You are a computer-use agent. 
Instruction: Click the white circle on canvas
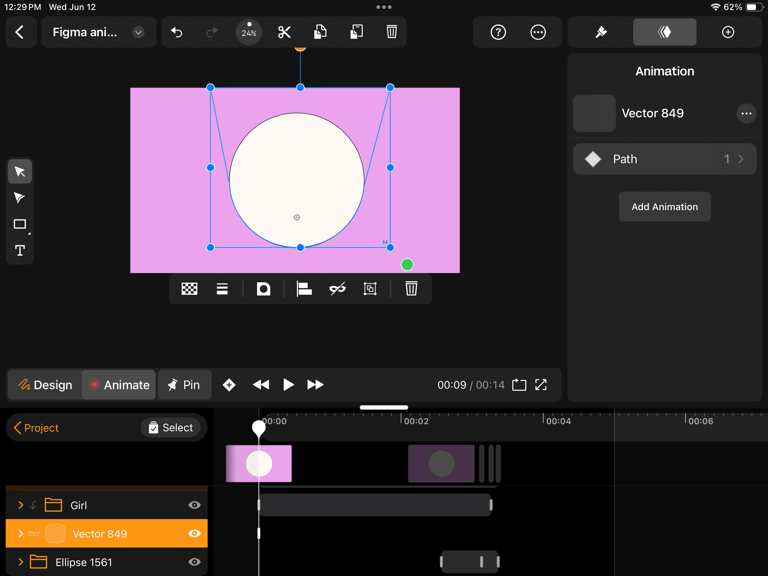coord(297,180)
